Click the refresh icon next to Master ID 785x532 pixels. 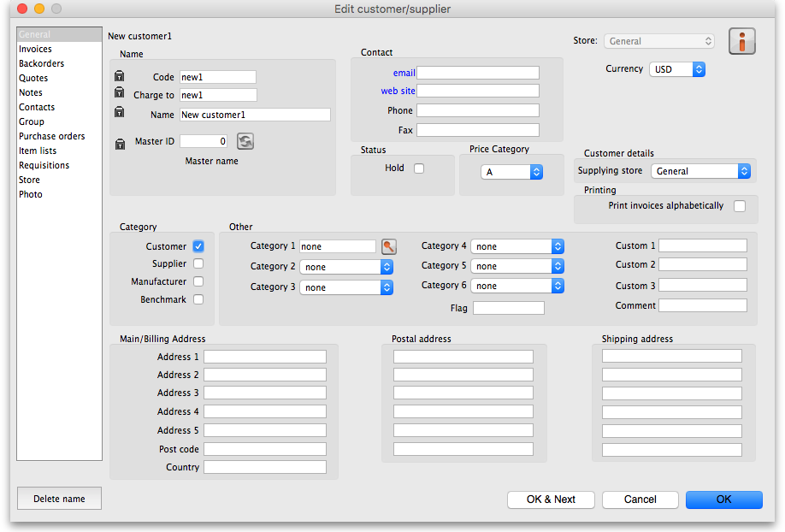pyautogui.click(x=245, y=142)
